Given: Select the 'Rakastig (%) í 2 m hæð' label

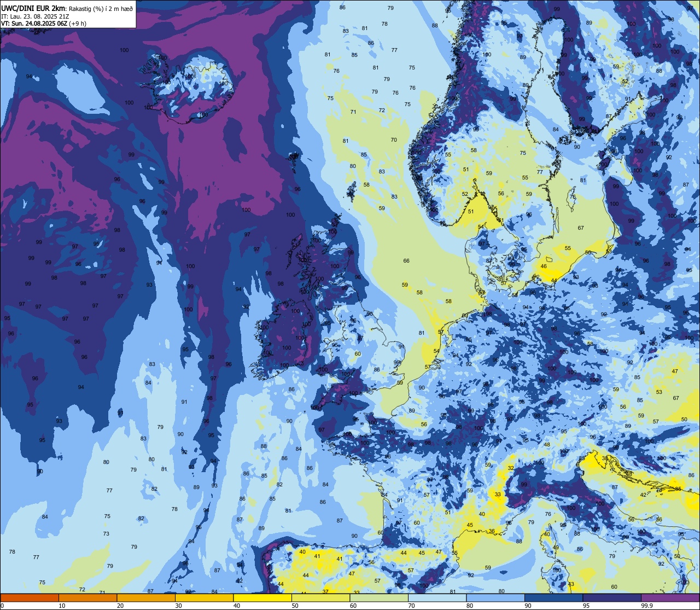Looking at the screenshot, I should point(101,8).
